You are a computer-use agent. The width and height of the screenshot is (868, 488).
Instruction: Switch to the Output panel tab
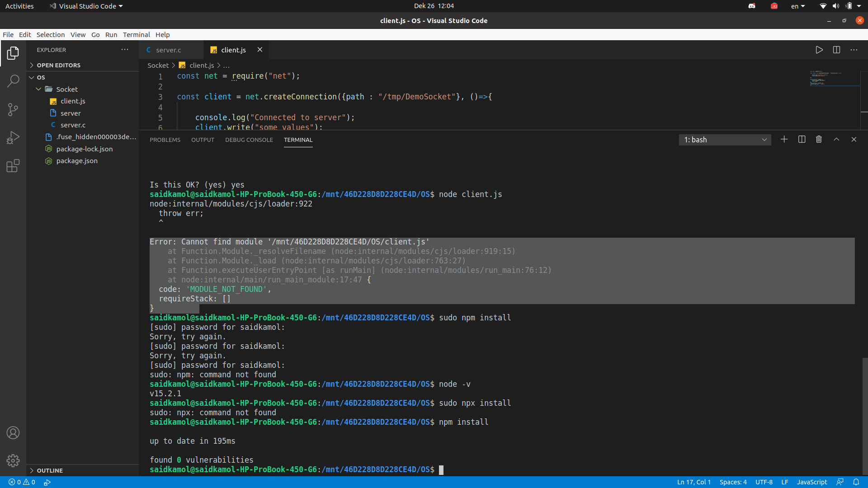203,140
